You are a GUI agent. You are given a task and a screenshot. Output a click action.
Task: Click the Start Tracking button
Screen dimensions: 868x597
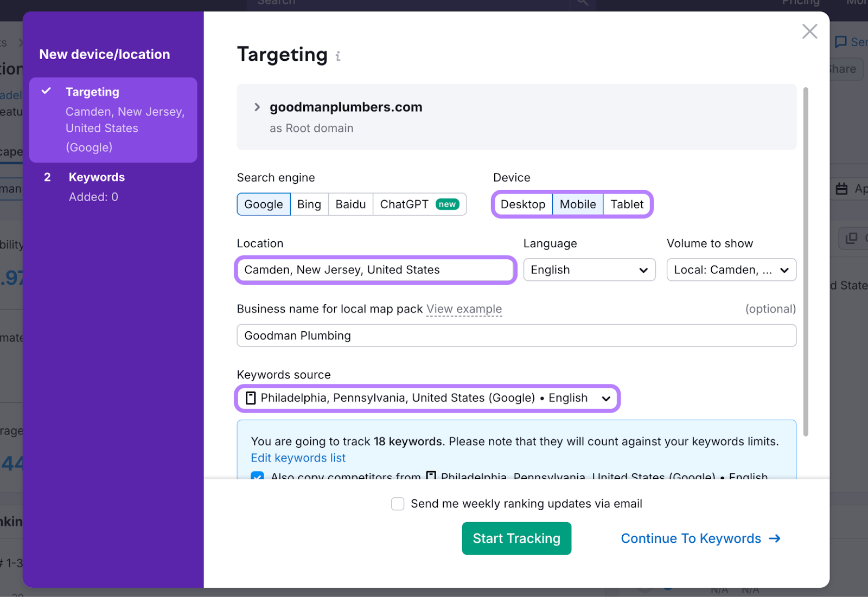click(516, 538)
